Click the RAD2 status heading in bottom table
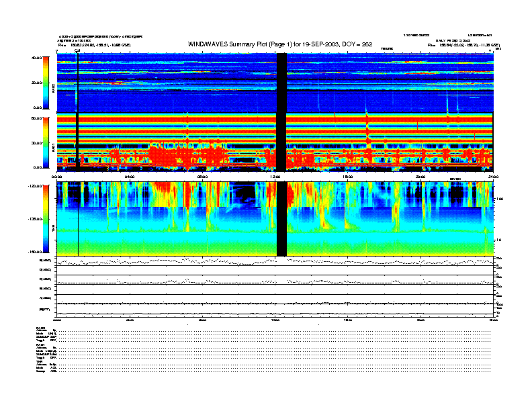532x411 pixels. click(x=41, y=328)
